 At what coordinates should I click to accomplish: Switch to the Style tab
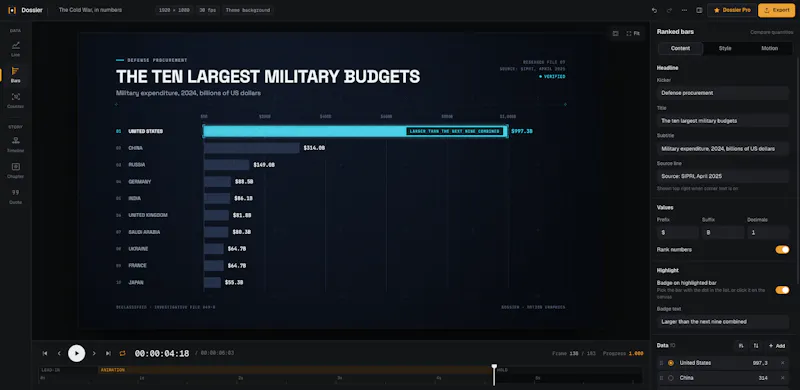[725, 48]
